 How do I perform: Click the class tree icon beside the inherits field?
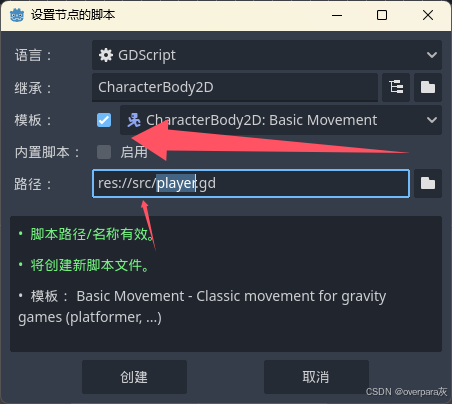click(396, 87)
